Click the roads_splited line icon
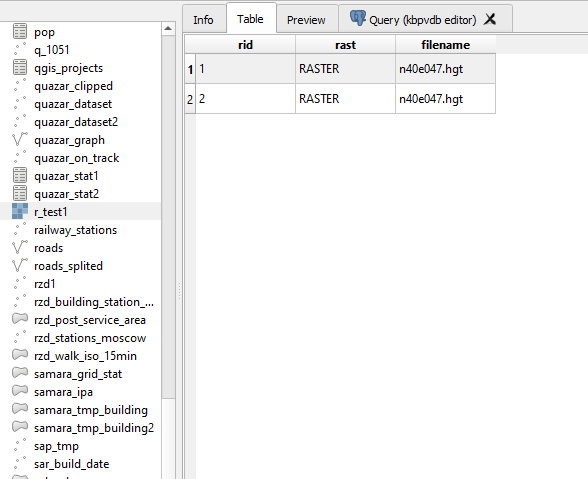588x479 pixels. point(20,266)
